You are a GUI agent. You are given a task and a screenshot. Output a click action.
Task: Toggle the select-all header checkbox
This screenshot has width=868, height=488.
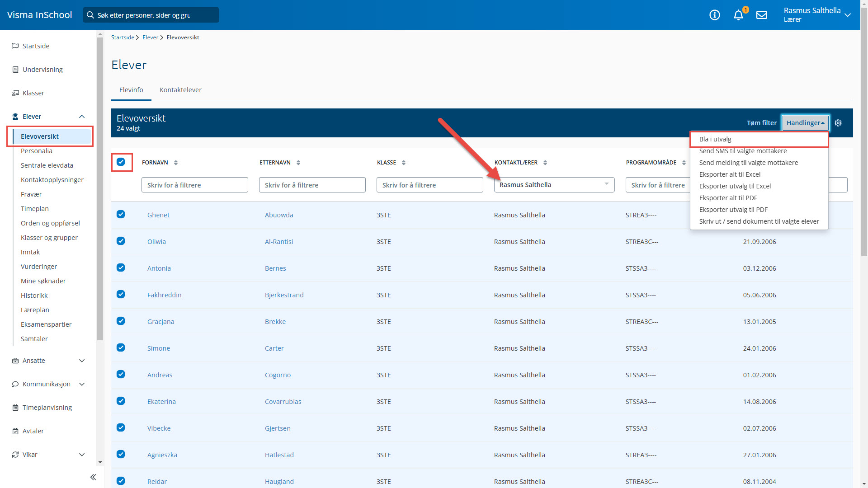click(x=121, y=162)
